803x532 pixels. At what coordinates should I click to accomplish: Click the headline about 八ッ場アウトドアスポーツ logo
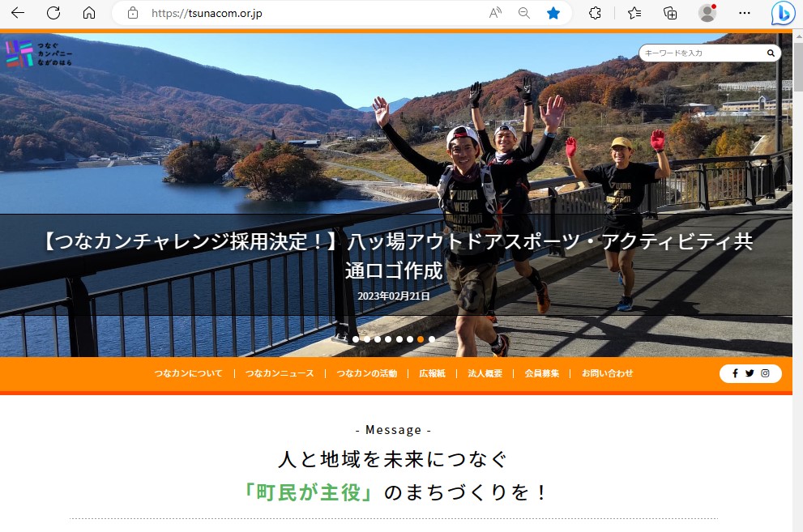pos(396,256)
